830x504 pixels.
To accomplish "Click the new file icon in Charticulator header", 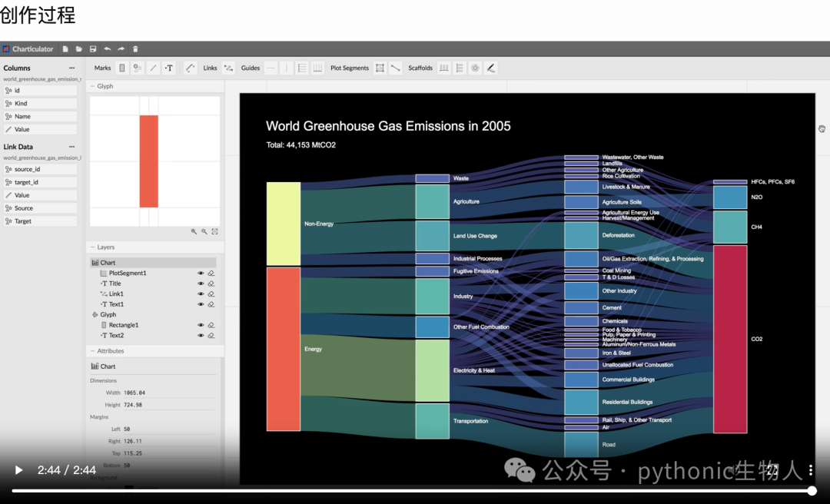I will (65, 48).
